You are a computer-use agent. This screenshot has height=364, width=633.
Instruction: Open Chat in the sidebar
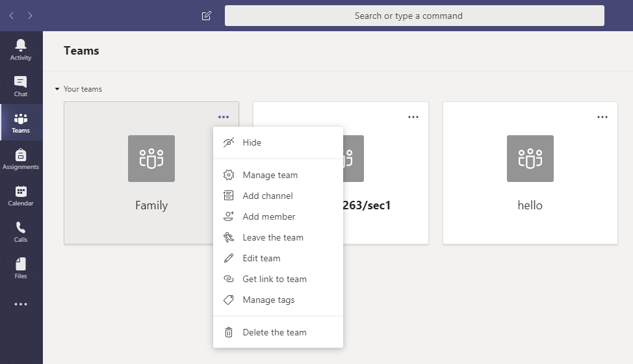coord(21,86)
